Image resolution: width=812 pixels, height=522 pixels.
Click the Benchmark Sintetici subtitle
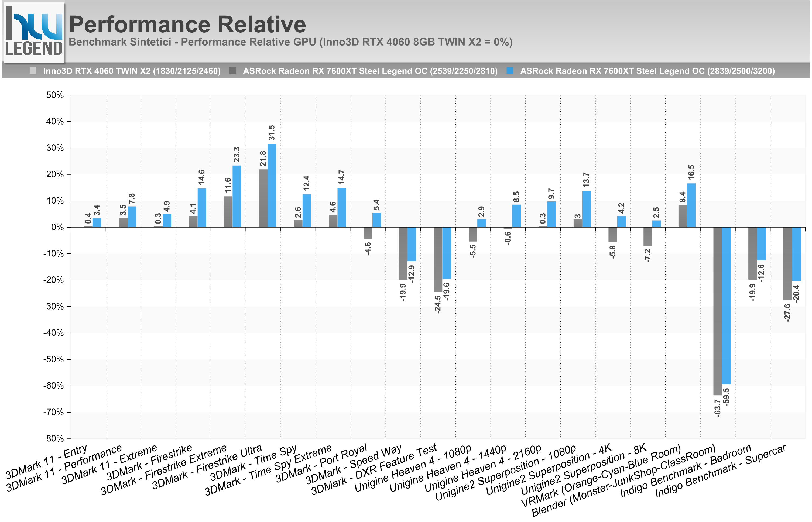click(x=290, y=42)
